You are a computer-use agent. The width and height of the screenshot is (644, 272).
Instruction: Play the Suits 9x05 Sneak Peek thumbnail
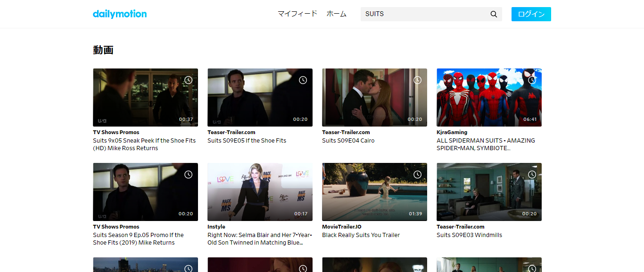[145, 97]
